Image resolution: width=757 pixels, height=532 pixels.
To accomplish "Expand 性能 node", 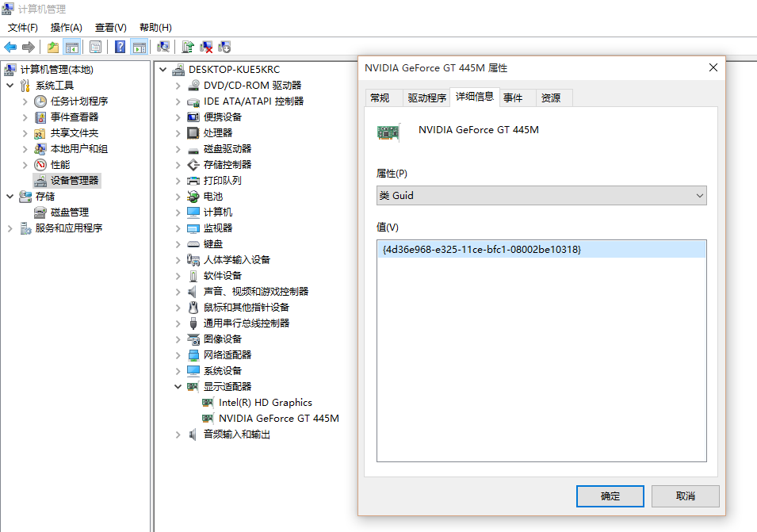I will coord(25,165).
